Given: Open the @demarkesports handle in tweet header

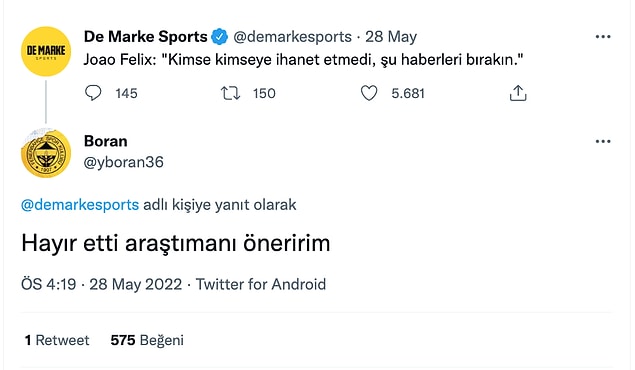Looking at the screenshot, I should point(292,37).
